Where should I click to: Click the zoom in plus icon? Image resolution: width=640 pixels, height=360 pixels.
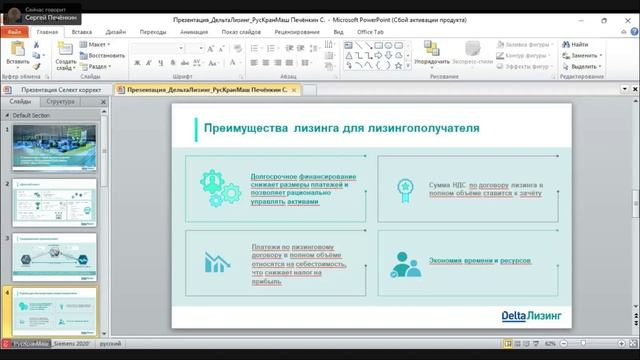click(x=621, y=344)
